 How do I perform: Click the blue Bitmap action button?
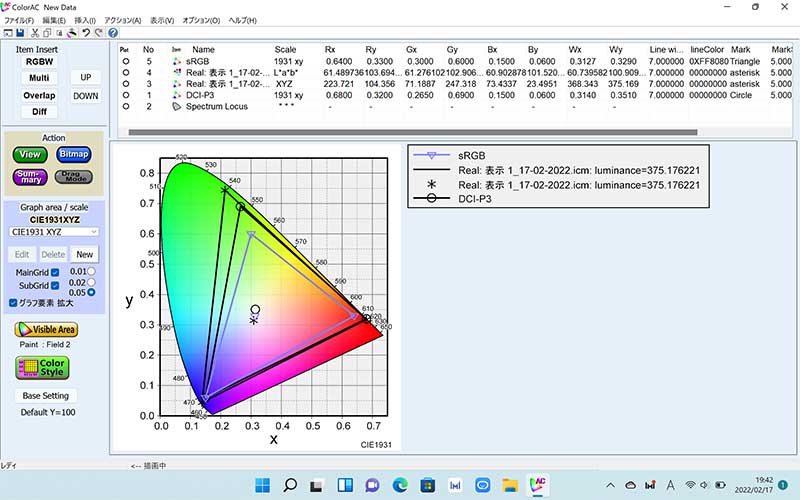tap(74, 154)
